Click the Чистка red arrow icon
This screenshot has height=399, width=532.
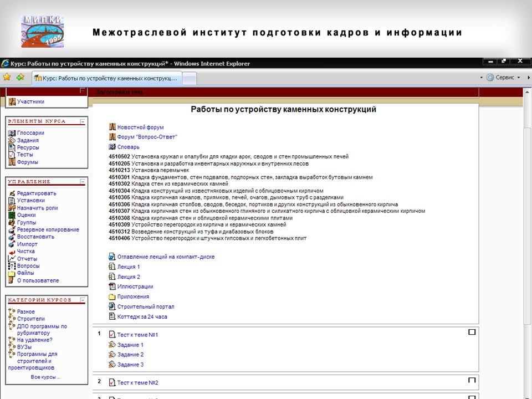point(12,252)
